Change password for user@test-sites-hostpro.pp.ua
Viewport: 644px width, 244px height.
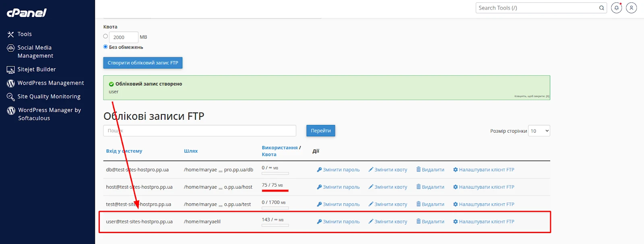tap(338, 222)
